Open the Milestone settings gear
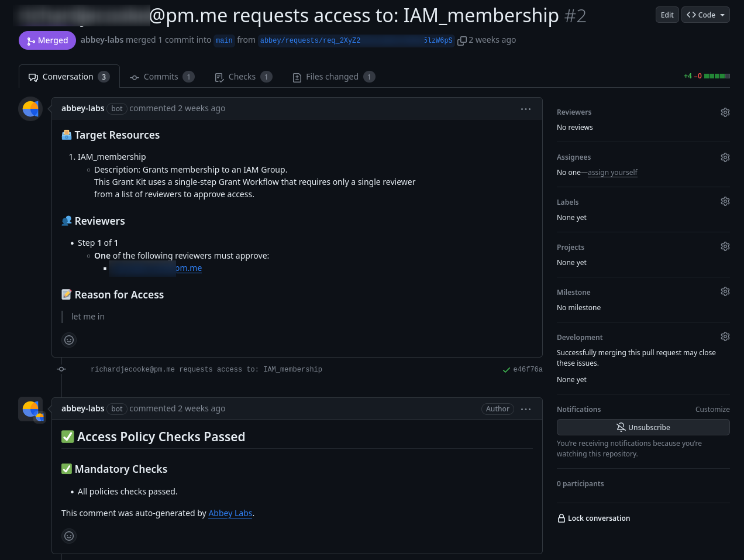The image size is (744, 560). [x=725, y=291]
